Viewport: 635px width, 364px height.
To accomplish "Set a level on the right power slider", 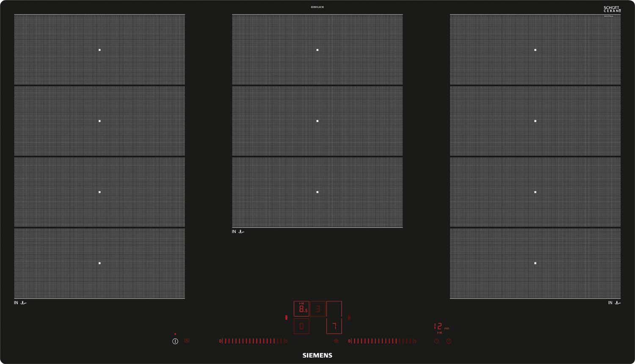I will (x=382, y=341).
